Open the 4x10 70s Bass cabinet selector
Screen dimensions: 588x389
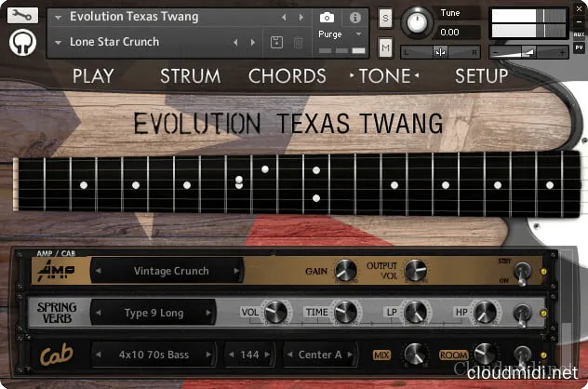pos(153,355)
